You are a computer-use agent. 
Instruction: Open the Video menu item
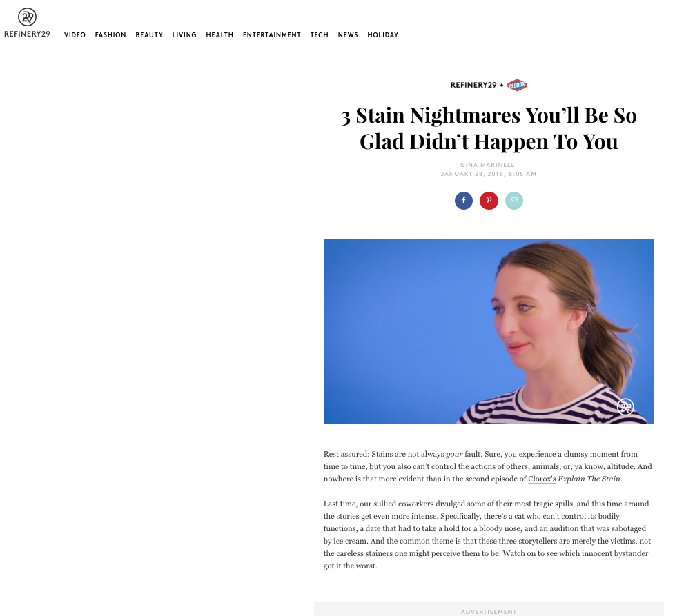75,35
